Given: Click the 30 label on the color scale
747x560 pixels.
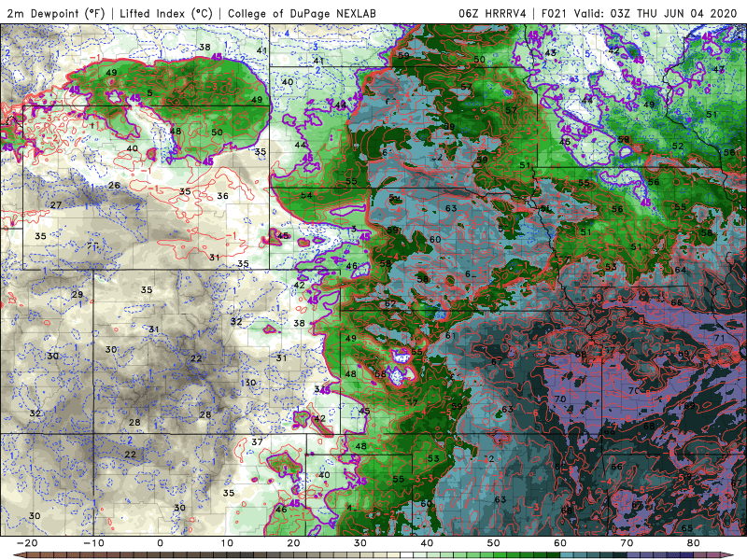Looking at the screenshot, I should tap(360, 543).
